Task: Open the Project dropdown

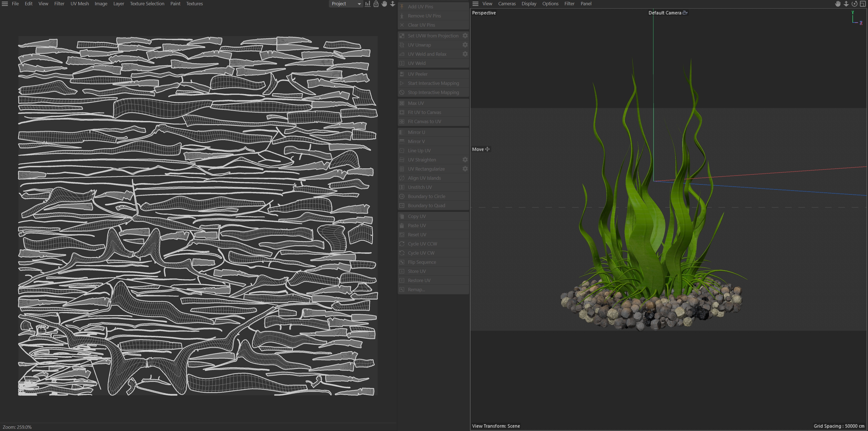Action: (x=346, y=4)
